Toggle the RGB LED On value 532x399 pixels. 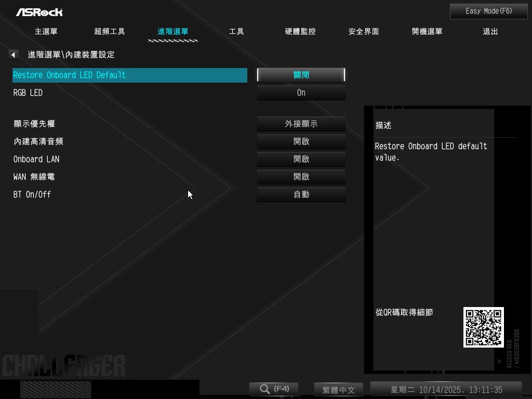tap(301, 93)
